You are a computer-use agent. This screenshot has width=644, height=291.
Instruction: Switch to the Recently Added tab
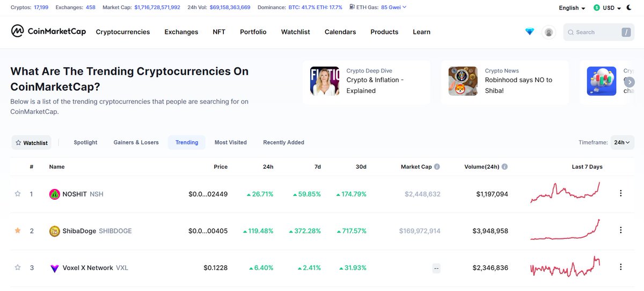(284, 142)
